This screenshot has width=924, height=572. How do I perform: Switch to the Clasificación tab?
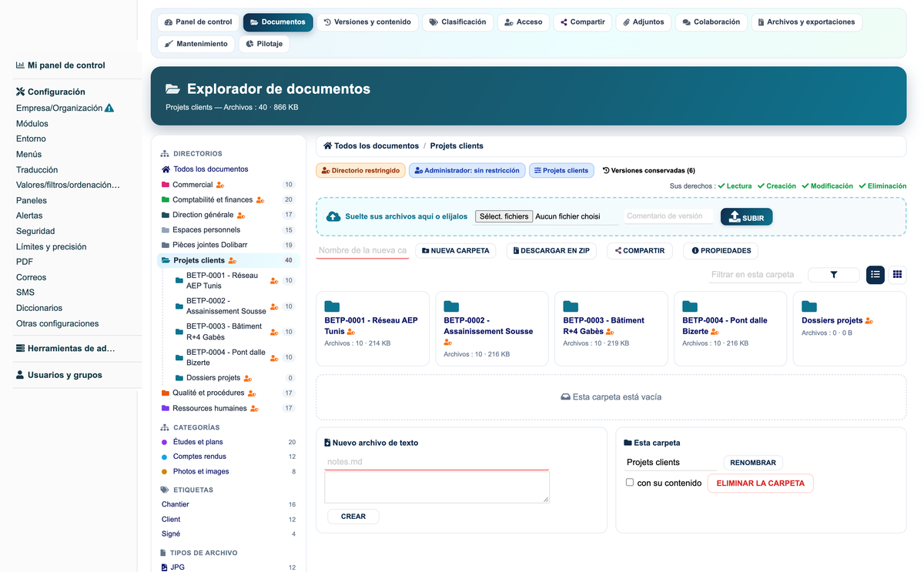coord(457,22)
